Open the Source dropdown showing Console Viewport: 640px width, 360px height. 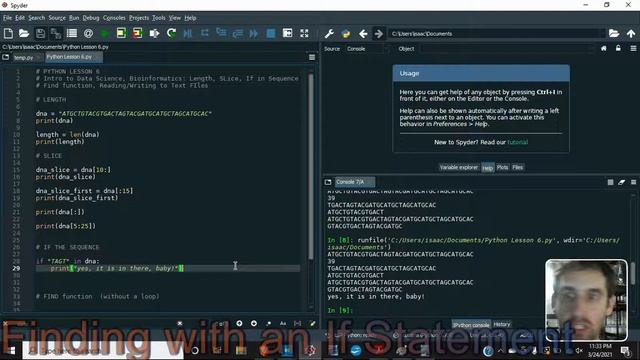[367, 49]
